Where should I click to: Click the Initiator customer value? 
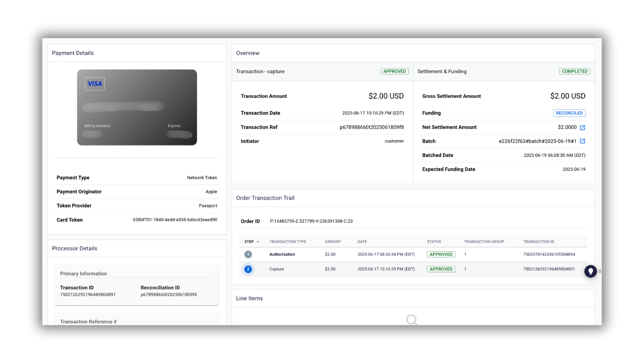click(394, 141)
